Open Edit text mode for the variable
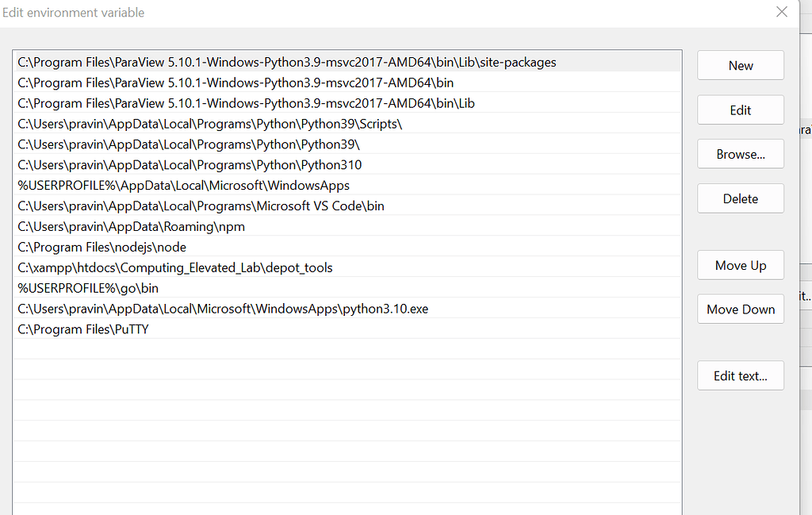Screen dimensions: 812x515 tap(740, 375)
